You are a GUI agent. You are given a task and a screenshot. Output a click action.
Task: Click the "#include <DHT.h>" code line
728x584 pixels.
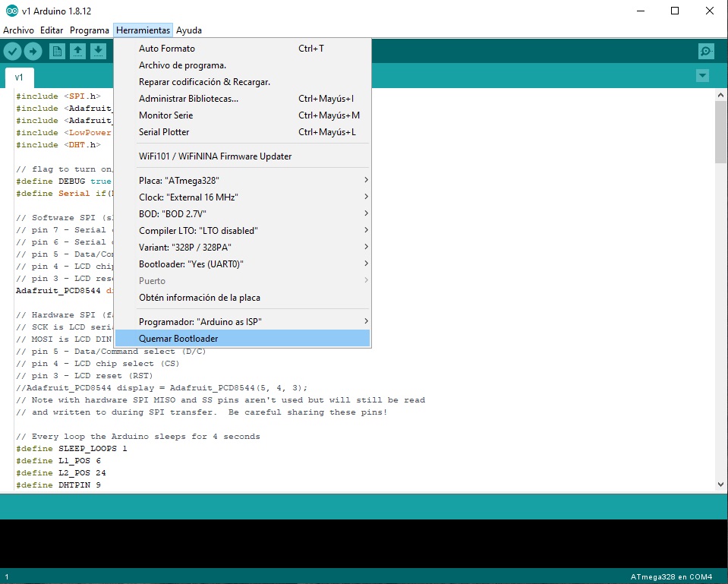coord(58,144)
